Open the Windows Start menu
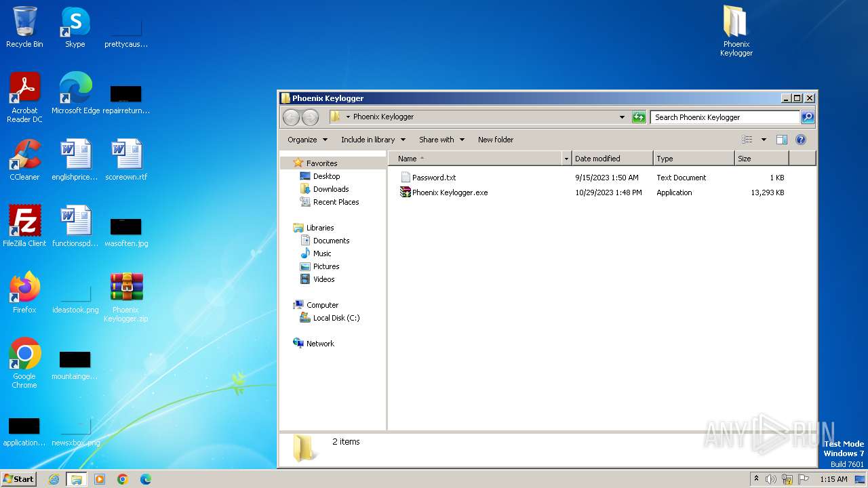868x488 pixels. (18, 479)
